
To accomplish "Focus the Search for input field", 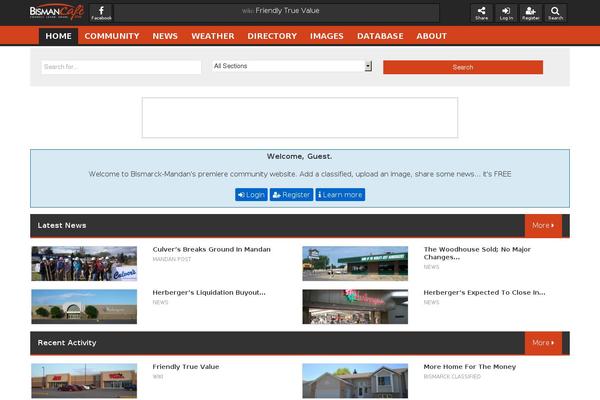I will click(121, 67).
